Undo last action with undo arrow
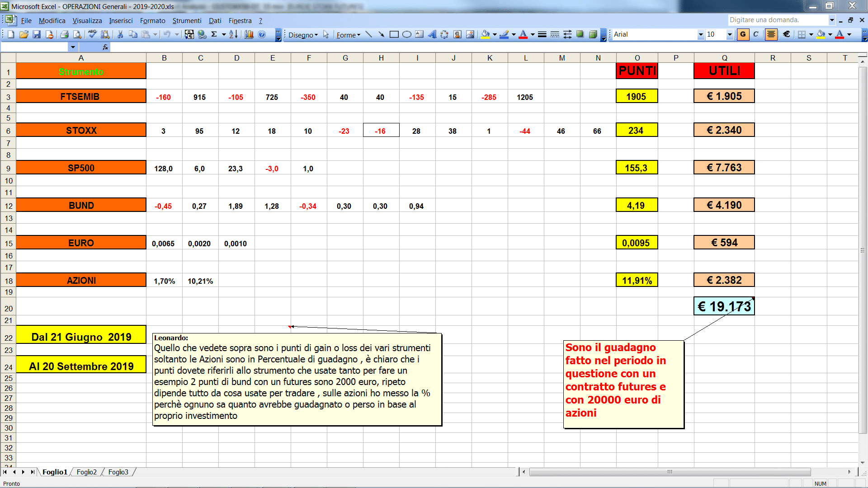Image resolution: width=868 pixels, height=488 pixels. [x=167, y=34]
